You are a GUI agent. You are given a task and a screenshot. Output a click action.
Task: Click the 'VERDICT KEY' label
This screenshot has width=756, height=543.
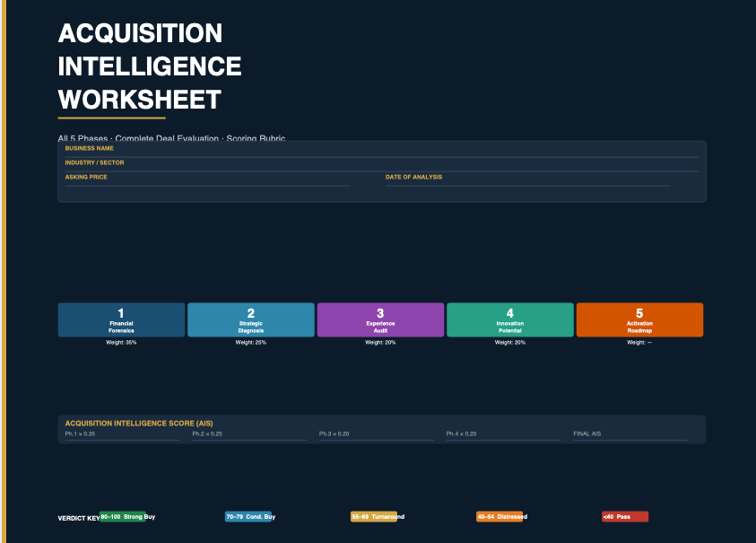[x=79, y=519]
